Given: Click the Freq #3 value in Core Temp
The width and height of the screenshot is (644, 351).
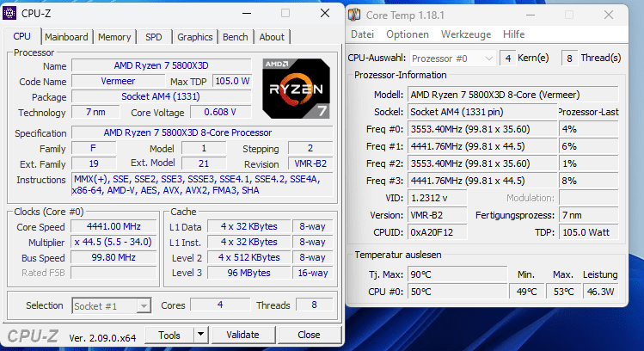Looking at the screenshot, I should (x=482, y=182).
